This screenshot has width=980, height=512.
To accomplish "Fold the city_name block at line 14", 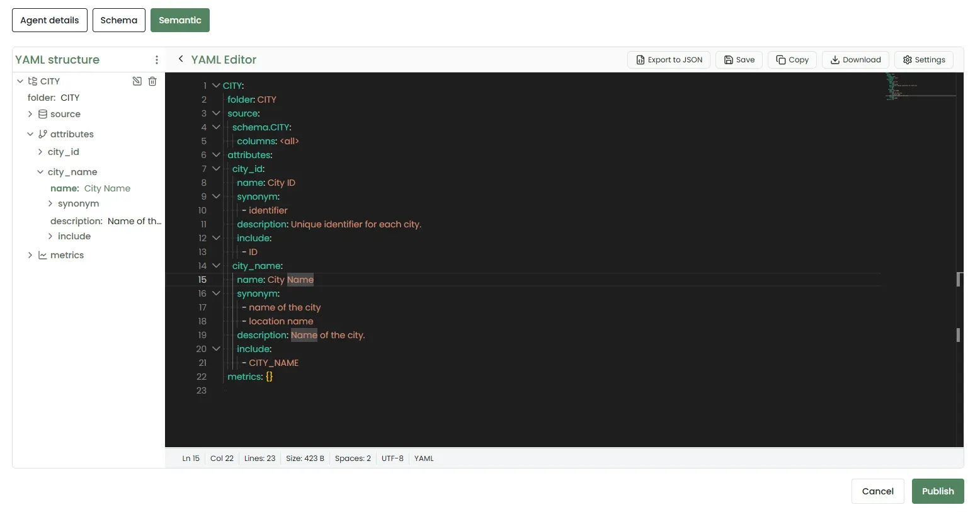I will point(216,266).
